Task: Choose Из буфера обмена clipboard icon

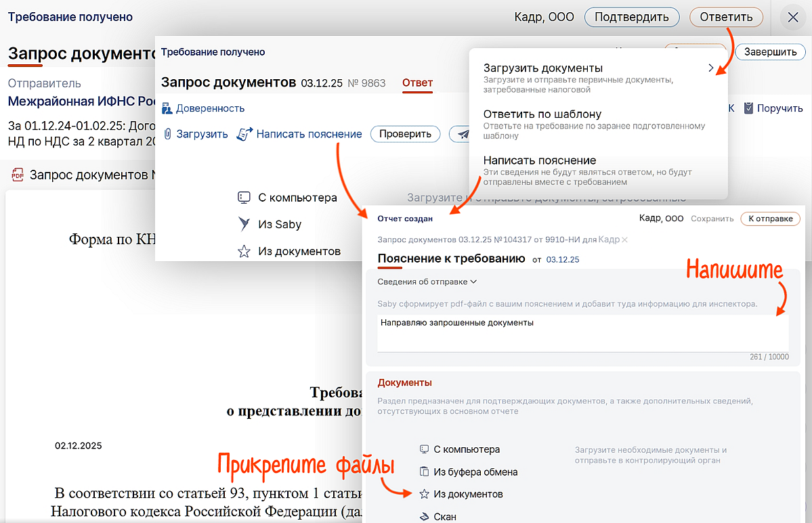Action: pyautogui.click(x=425, y=472)
